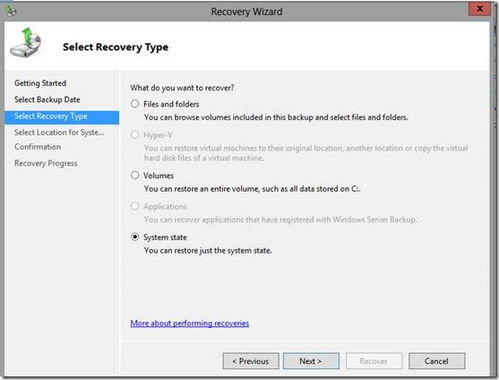Screen dimensions: 499x380
Task: Choose the Volumes recovery type
Action: coord(135,175)
